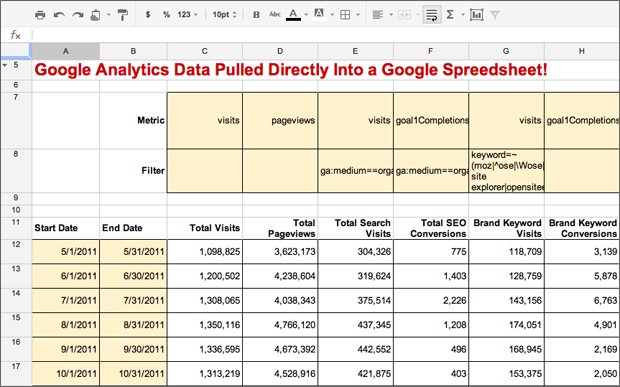Click the Redo arrow icon
The image size is (620, 387).
tap(78, 15)
